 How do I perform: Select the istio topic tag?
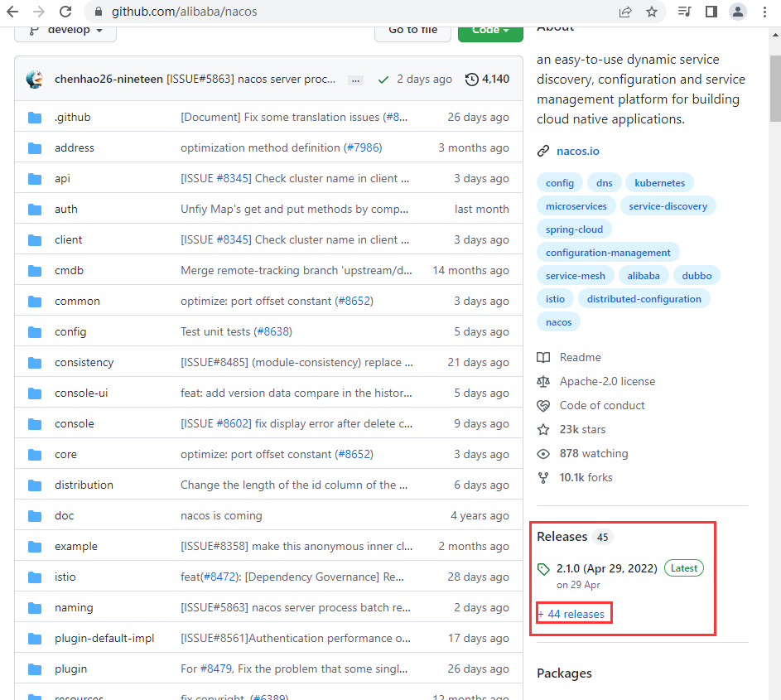click(555, 299)
